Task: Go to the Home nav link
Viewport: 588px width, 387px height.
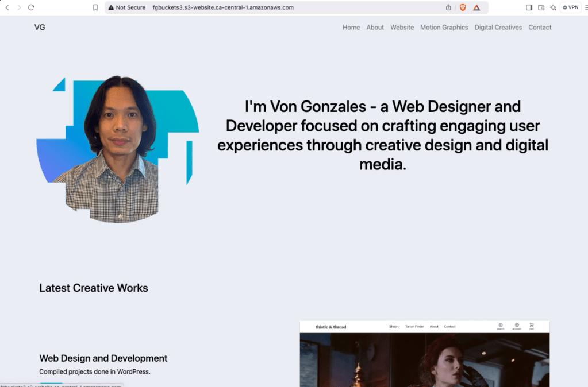Action: (351, 28)
